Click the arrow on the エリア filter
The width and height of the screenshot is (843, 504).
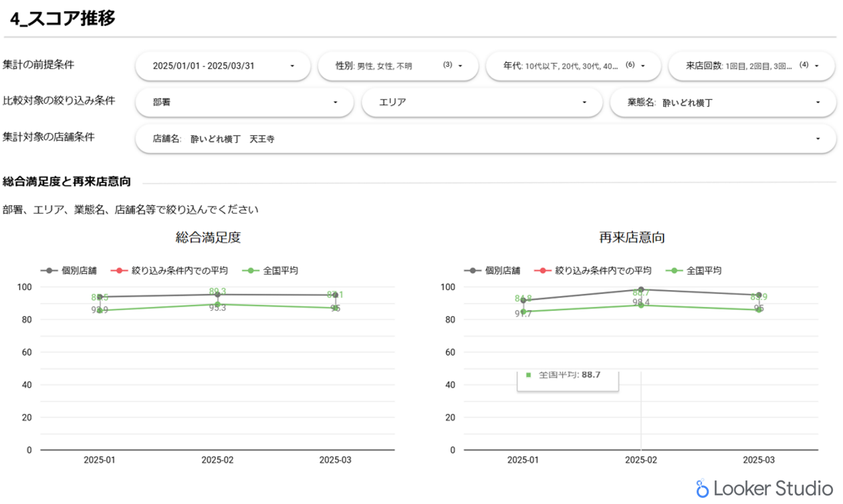coord(584,103)
